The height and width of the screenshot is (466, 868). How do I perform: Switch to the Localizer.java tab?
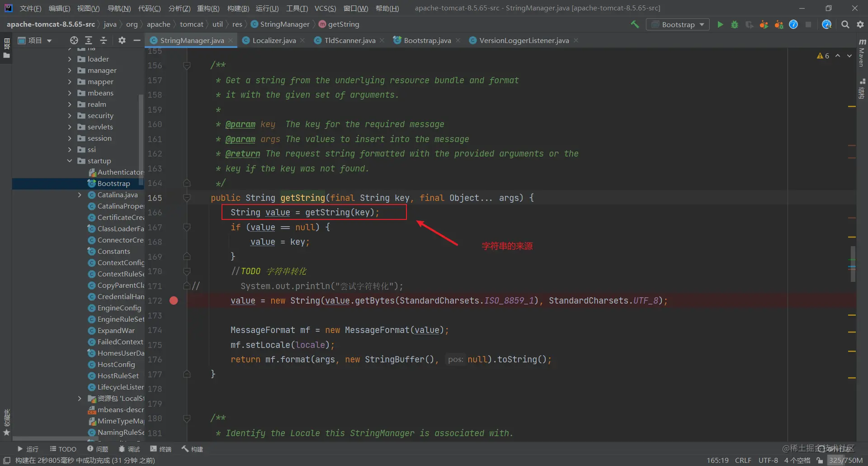pos(274,40)
